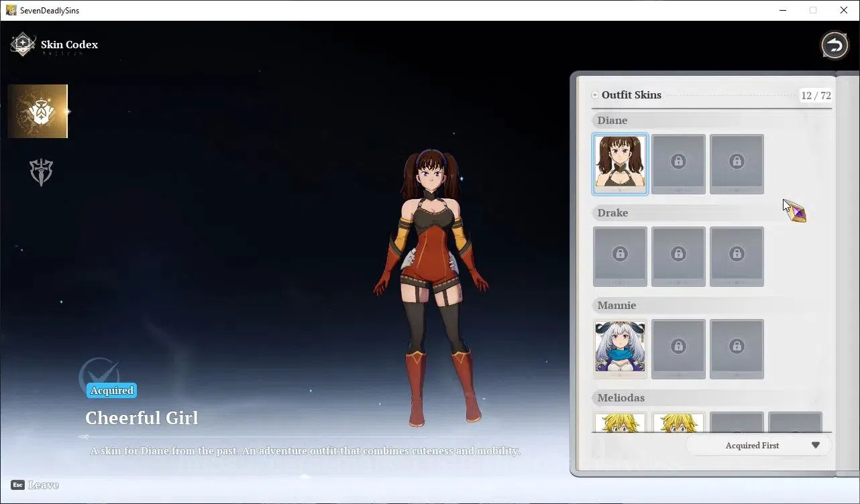Select Meliodas's first skin thumbnail
Screen dimensions: 860x504
tap(620, 422)
